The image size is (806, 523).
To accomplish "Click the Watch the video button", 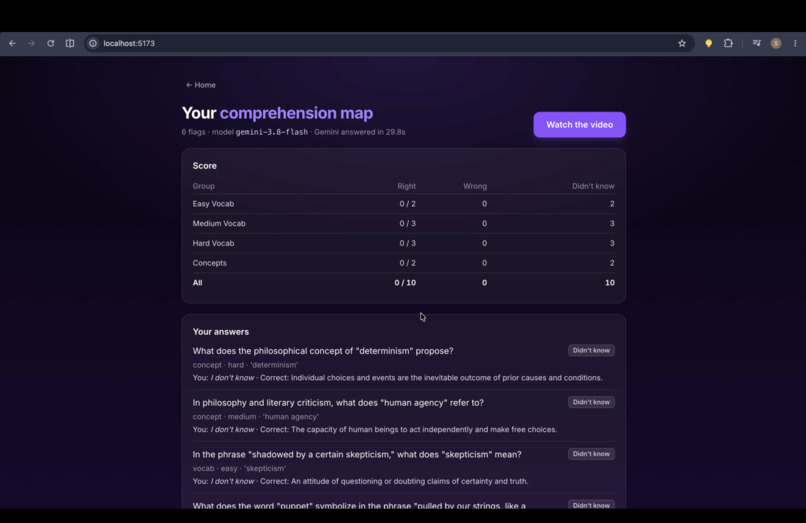I will [579, 124].
